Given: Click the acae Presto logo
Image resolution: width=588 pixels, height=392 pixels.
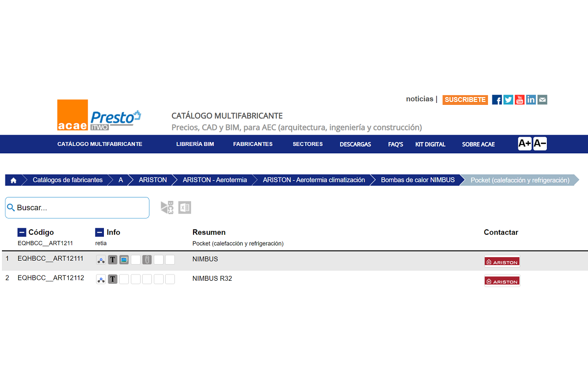Looking at the screenshot, I should coord(99,115).
